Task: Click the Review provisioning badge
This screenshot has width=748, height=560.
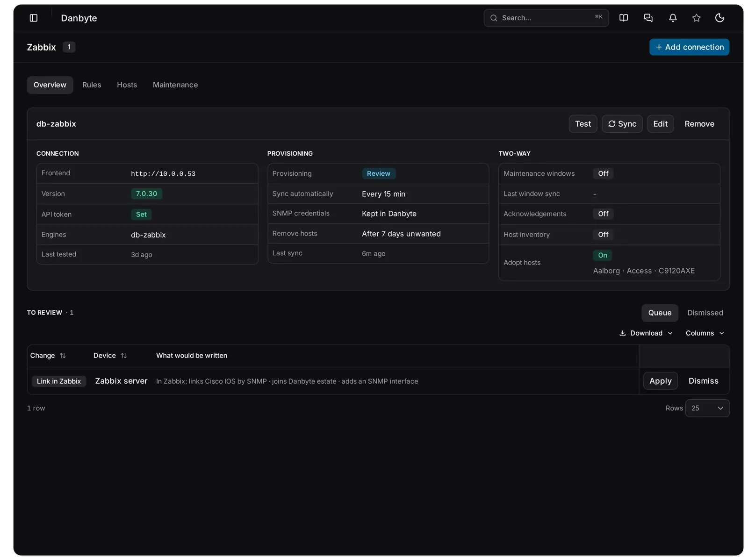Action: pyautogui.click(x=379, y=173)
